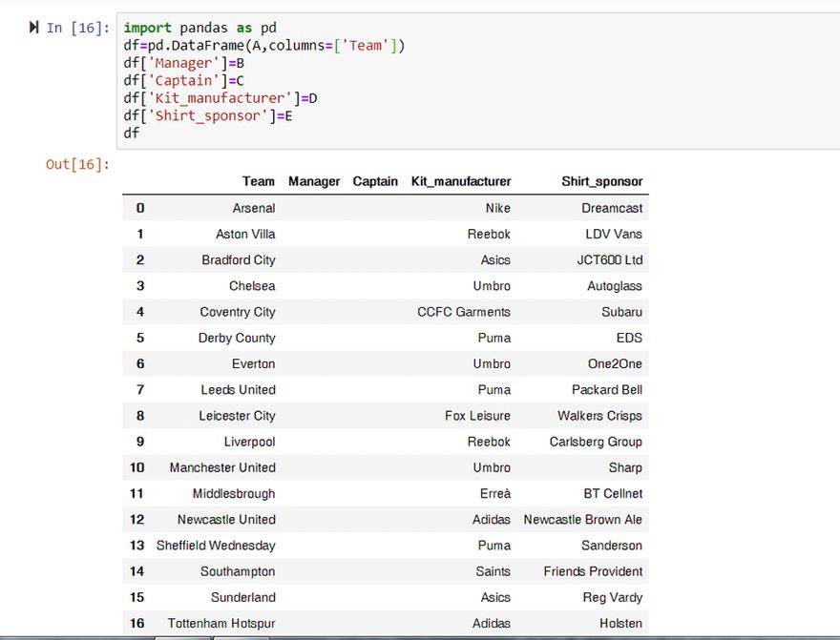Select the Team column header
Viewport: 840px width, 640px height.
pos(258,181)
